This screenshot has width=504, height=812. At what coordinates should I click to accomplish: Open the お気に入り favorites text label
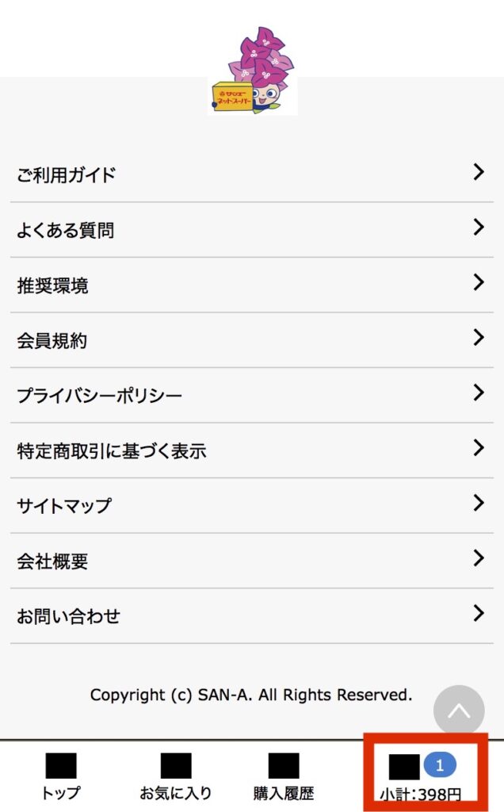pos(176,792)
